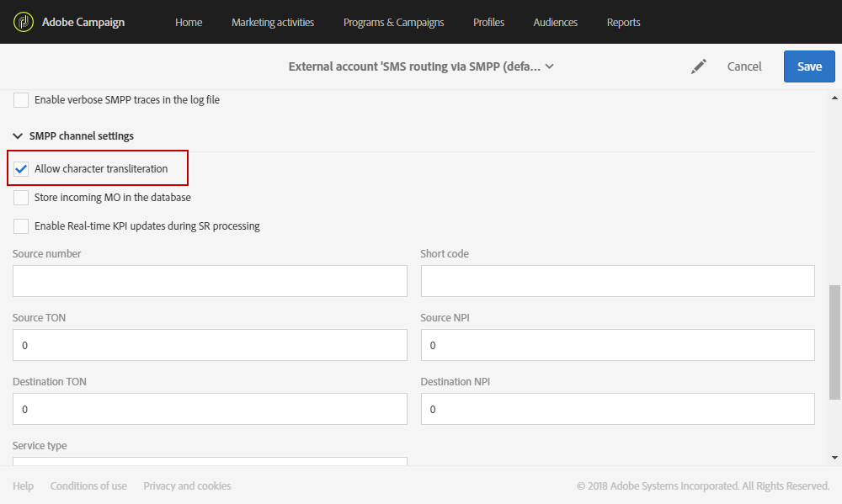Image resolution: width=842 pixels, height=504 pixels.
Task: Save the external account
Action: pyautogui.click(x=809, y=66)
